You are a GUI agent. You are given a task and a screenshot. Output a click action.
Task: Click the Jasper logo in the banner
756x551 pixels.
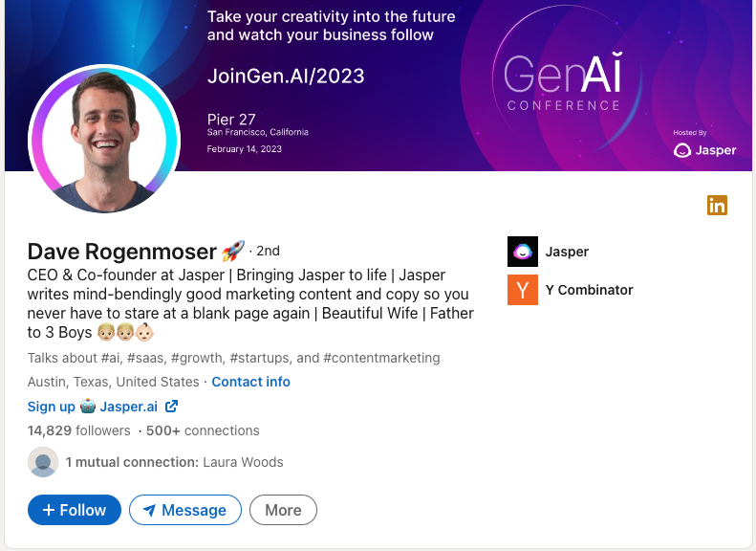point(704,150)
